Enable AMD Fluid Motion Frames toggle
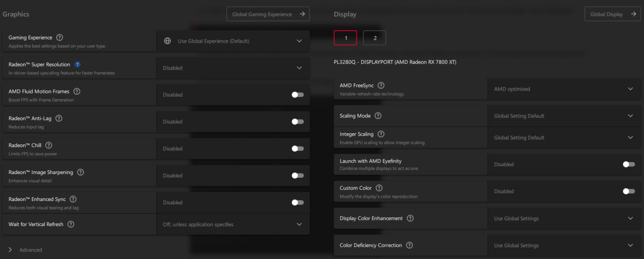The image size is (644, 259). pyautogui.click(x=297, y=95)
